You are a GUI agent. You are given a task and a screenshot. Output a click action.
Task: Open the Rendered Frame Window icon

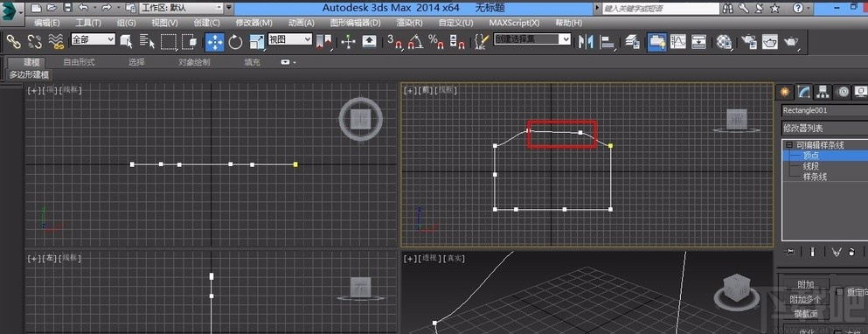tap(770, 42)
